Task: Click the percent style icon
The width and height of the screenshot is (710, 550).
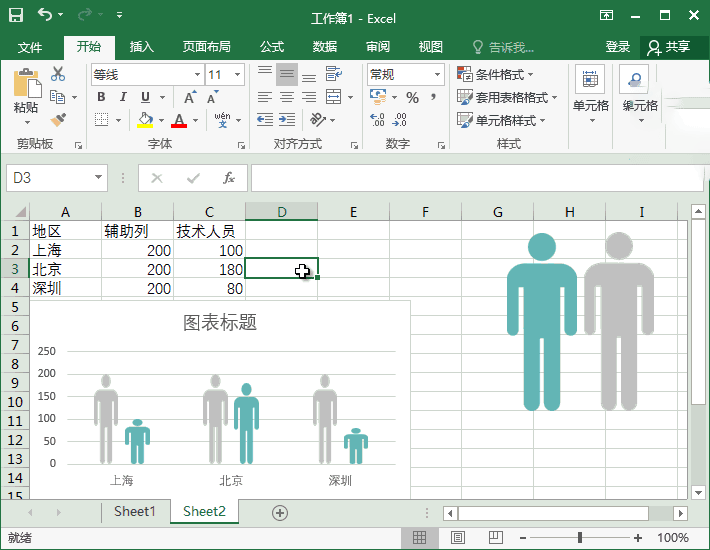Action: [412, 97]
